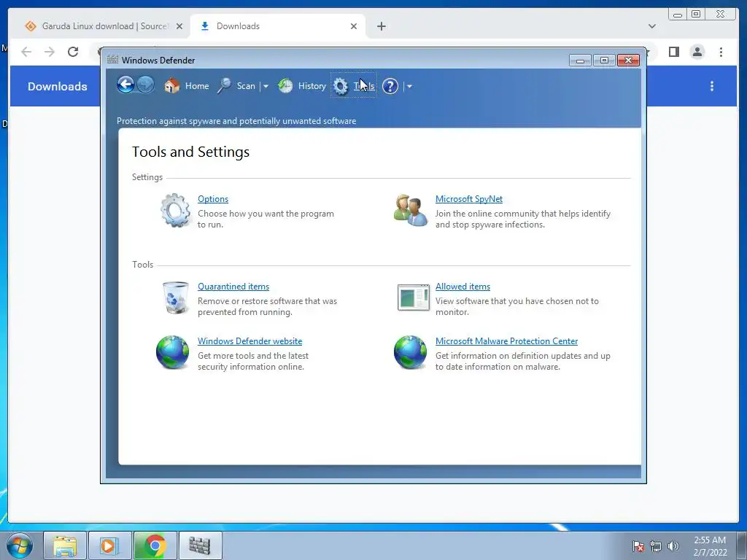Image resolution: width=747 pixels, height=560 pixels.
Task: Click the magnifying glass Scan icon
Action: (224, 86)
